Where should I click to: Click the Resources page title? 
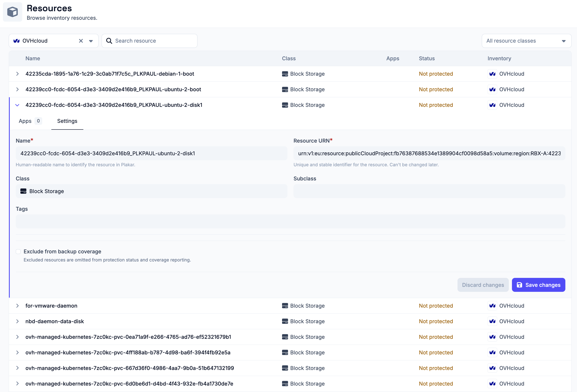49,8
